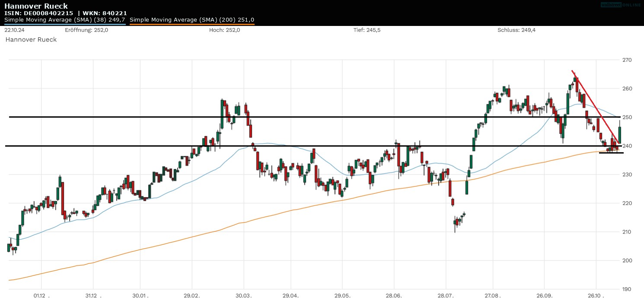Click the 29.02. date axis label

[192, 295]
